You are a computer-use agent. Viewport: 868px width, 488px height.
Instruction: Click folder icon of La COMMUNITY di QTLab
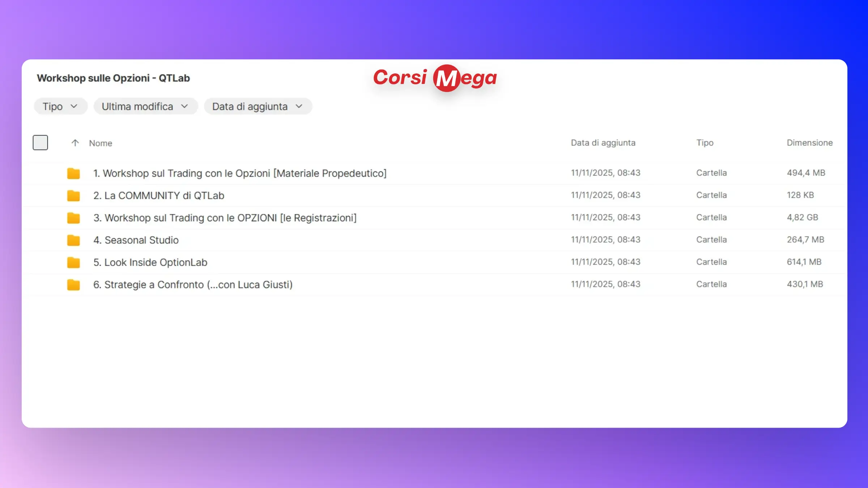tap(73, 196)
